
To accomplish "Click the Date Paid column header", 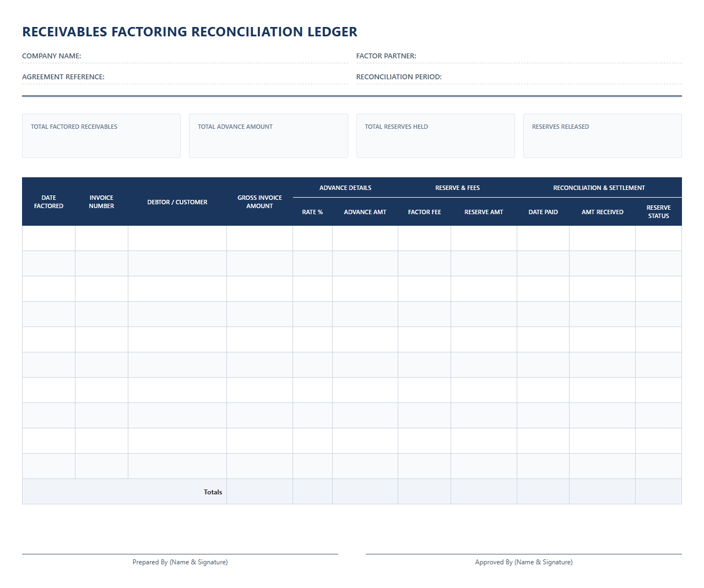I will click(x=543, y=212).
